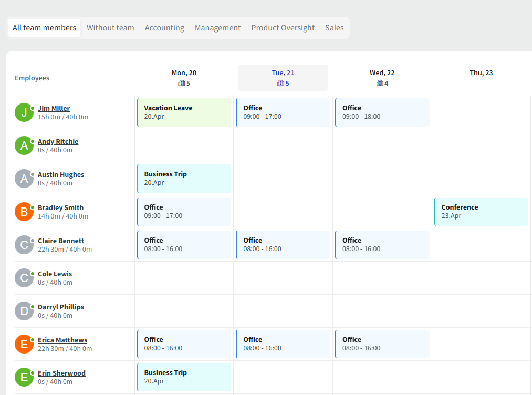Screen dimensions: 532x395
Task: Click Austin Hughes' gray avatar icon
Action: point(24,179)
